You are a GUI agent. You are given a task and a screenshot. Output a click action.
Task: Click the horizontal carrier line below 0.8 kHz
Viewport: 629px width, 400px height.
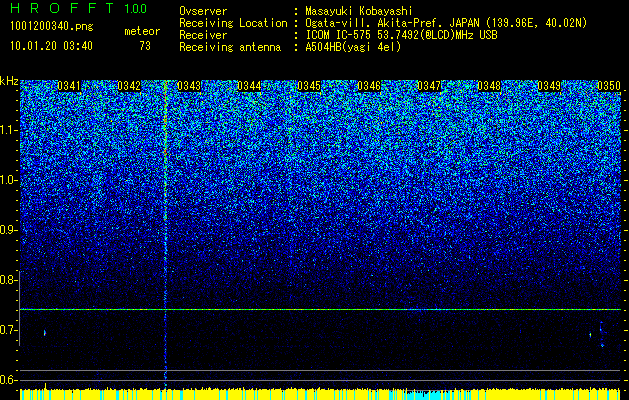pyautogui.click(x=320, y=309)
